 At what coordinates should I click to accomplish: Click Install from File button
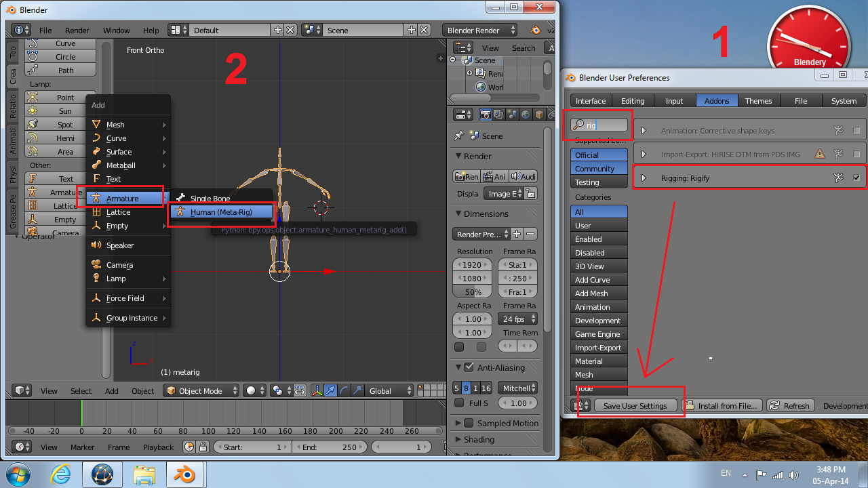[x=722, y=405]
